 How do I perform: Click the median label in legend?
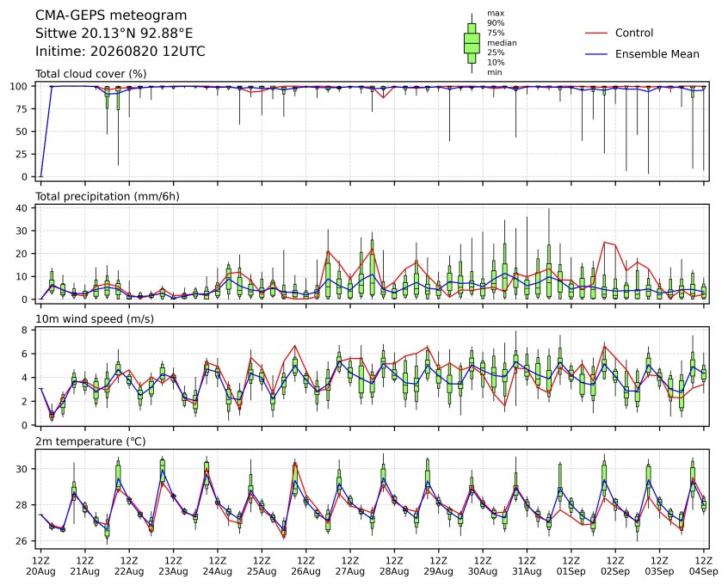(x=502, y=43)
